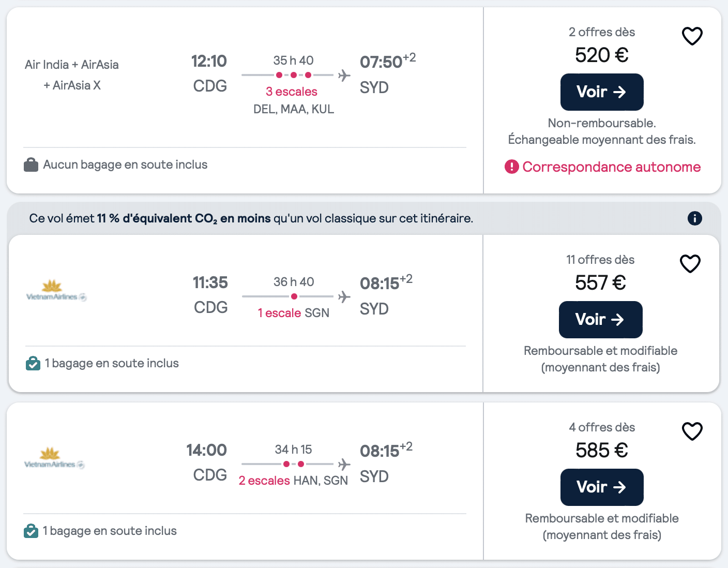Click Vietnam Airlines logo on 14:00 flight
728x568 pixels.
pos(54,458)
